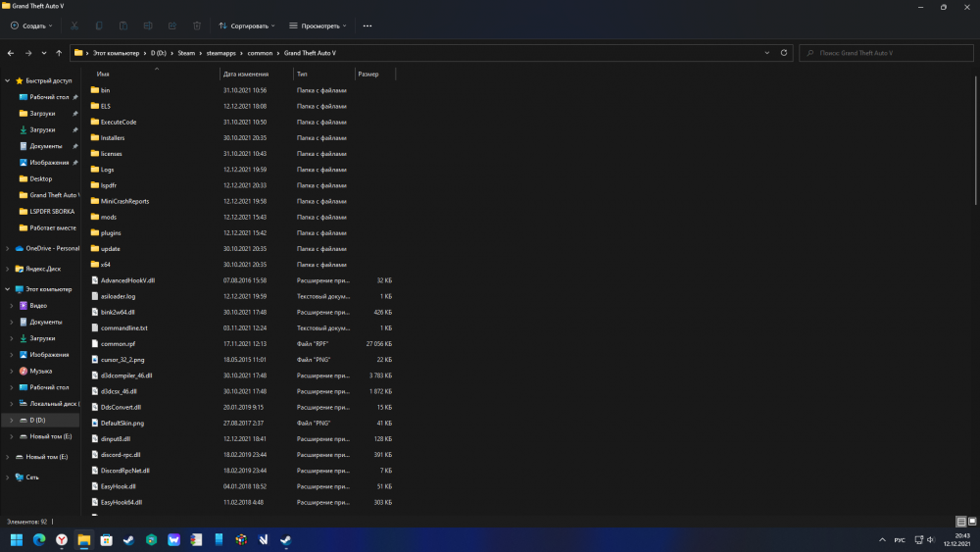Click the D (D:) breadcrumb
Image resolution: width=980 pixels, height=552 pixels.
158,53
